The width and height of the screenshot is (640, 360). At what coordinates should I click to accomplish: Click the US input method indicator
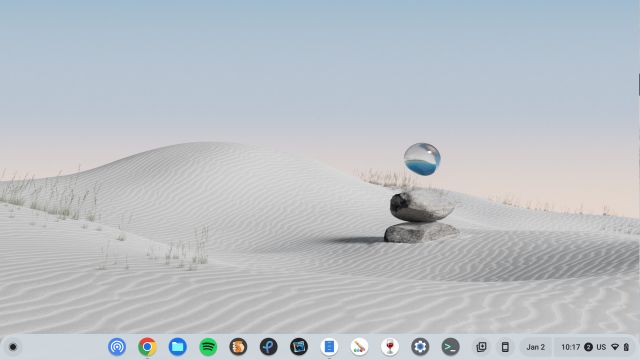click(601, 347)
